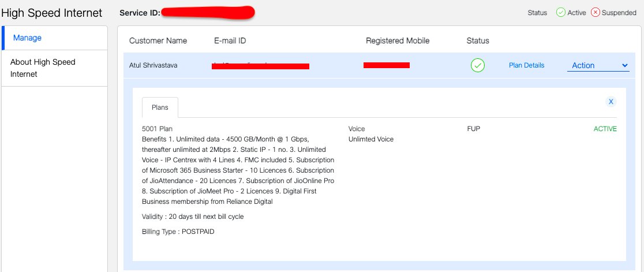
Task: Click the Active legend checkmark icon
Action: 561,12
